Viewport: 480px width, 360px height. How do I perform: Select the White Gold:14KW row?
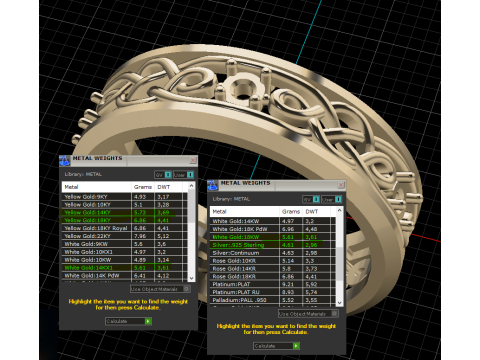coord(273,221)
